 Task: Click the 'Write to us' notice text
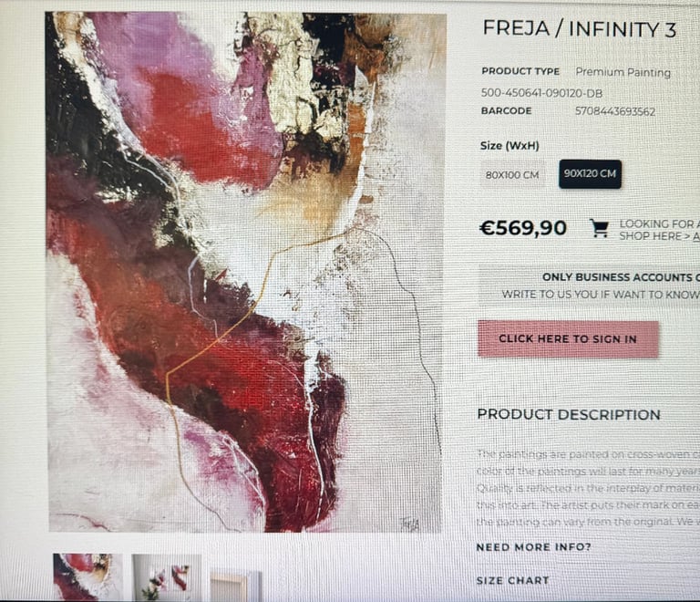(601, 295)
